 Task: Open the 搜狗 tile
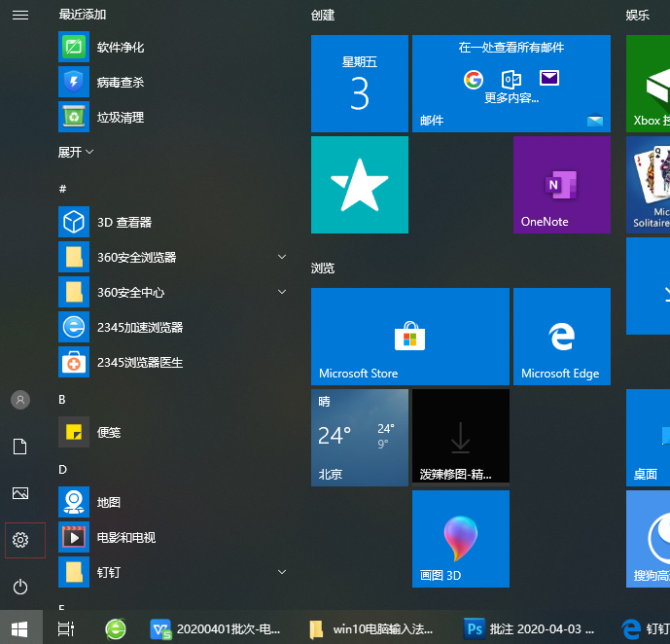pyautogui.click(x=649, y=538)
